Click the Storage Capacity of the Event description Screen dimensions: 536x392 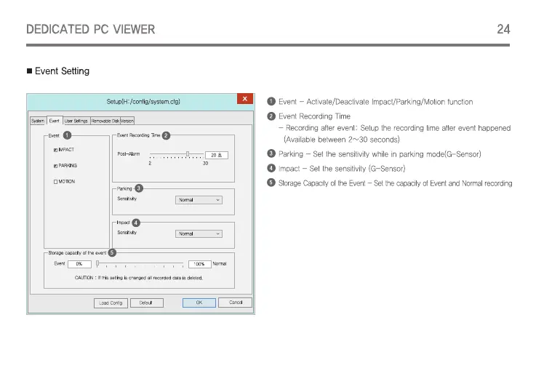tap(395, 183)
